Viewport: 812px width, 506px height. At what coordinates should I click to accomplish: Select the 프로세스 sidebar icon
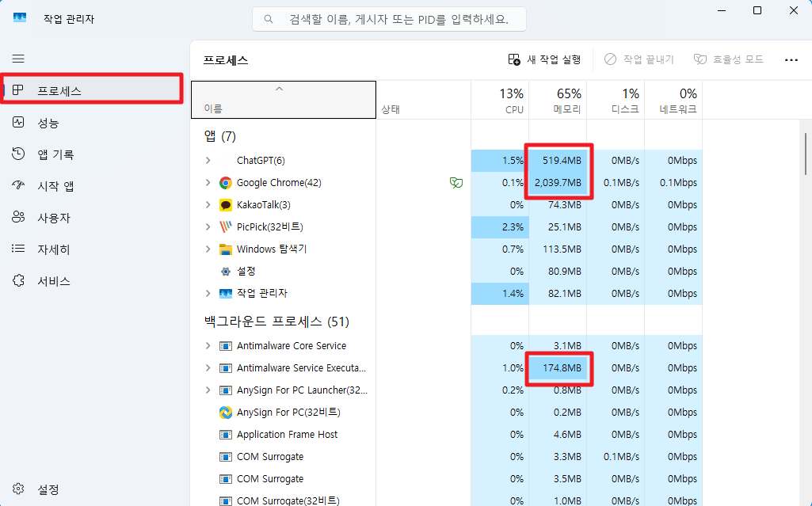(18, 90)
